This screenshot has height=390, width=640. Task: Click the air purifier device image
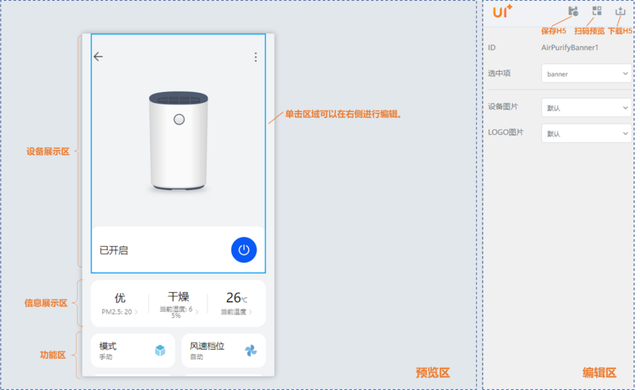tap(178, 141)
